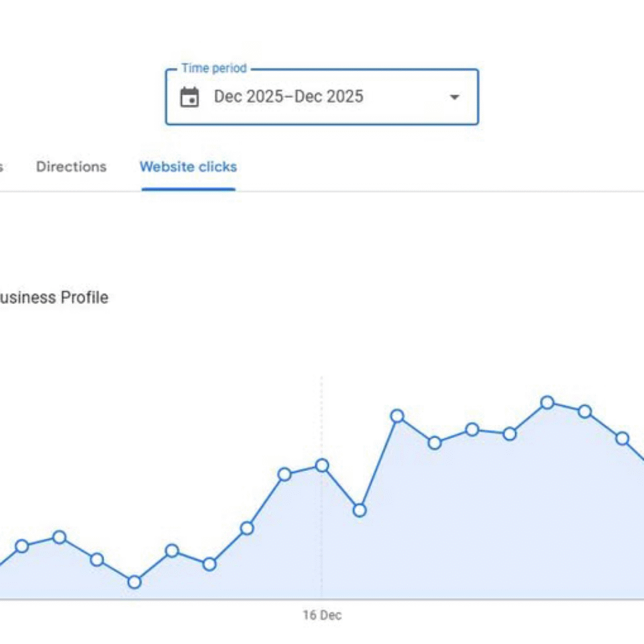
Task: Select the data point just before 16 Dec
Action: [284, 474]
